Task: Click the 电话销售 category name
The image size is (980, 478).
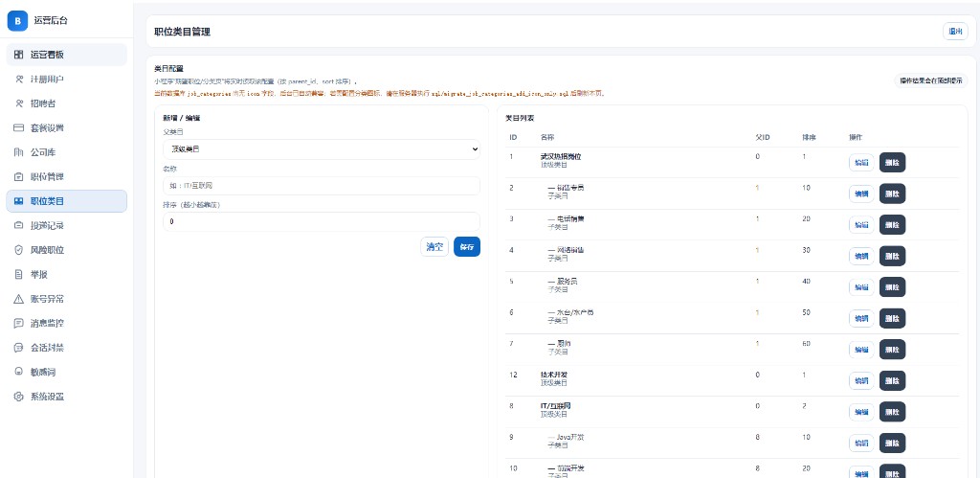Action: 570,219
